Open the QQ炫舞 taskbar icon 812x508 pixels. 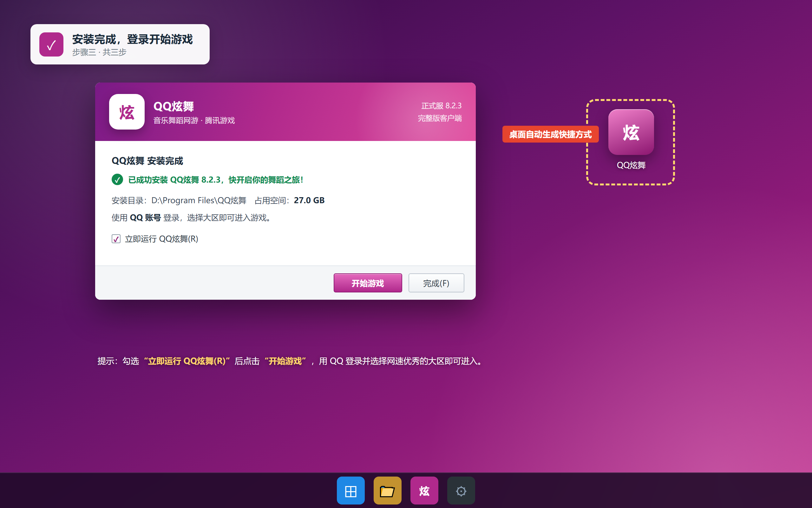424,491
